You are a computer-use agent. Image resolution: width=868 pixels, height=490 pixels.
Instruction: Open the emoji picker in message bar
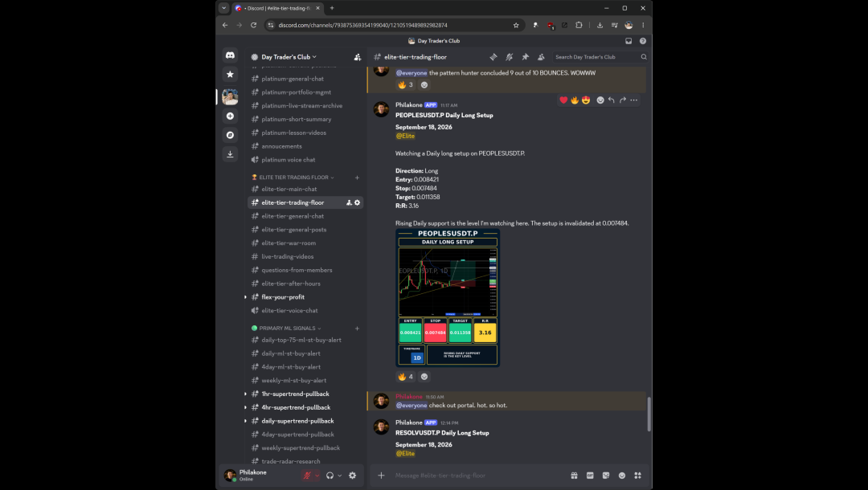(622, 476)
